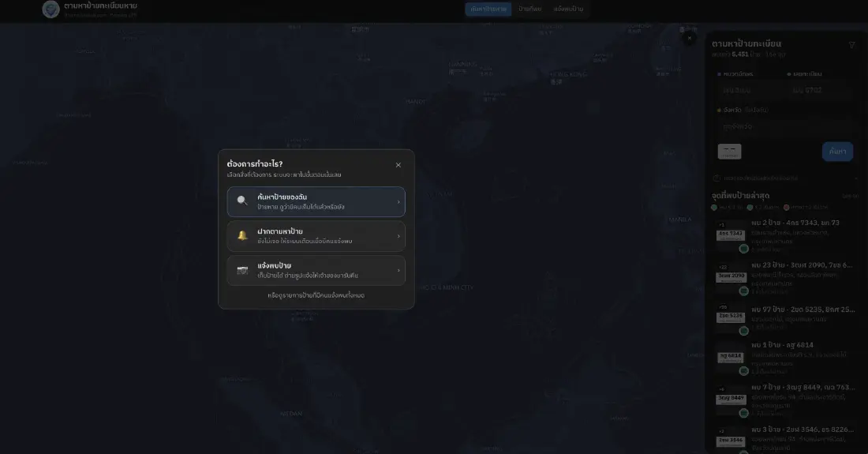Click HANOI label on the map

tap(416, 102)
